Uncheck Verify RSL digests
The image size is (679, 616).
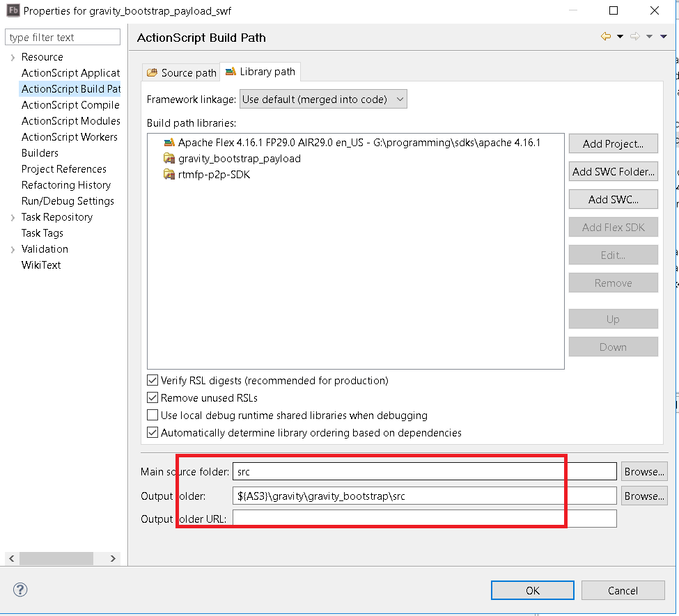tap(153, 380)
